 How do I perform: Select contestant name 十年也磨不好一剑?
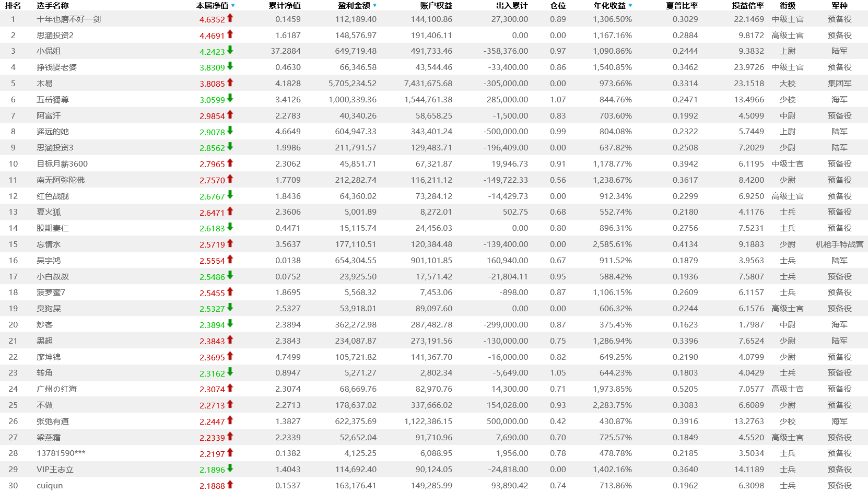click(69, 19)
